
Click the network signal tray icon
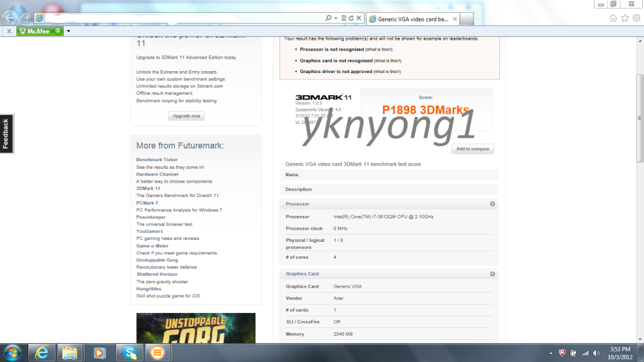coord(585,353)
